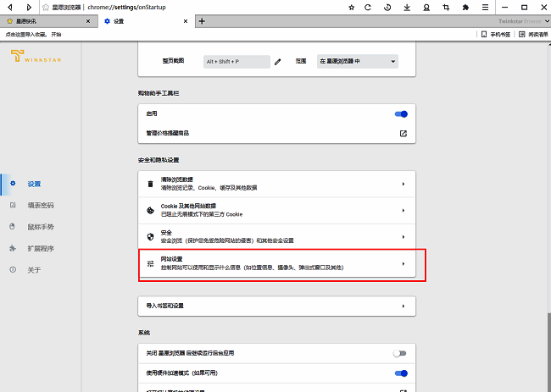This screenshot has width=551, height=392.
Task: Click the 管理价格提醒商品 label
Action: point(168,134)
